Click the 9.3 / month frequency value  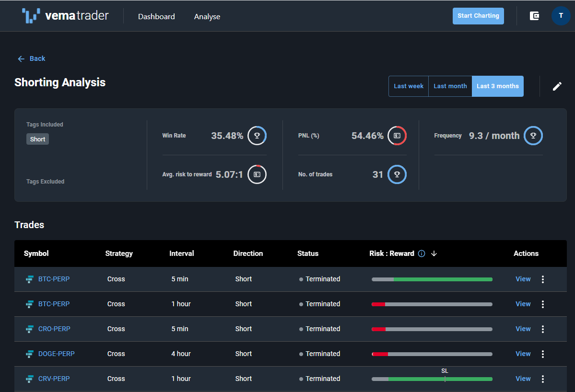(494, 136)
